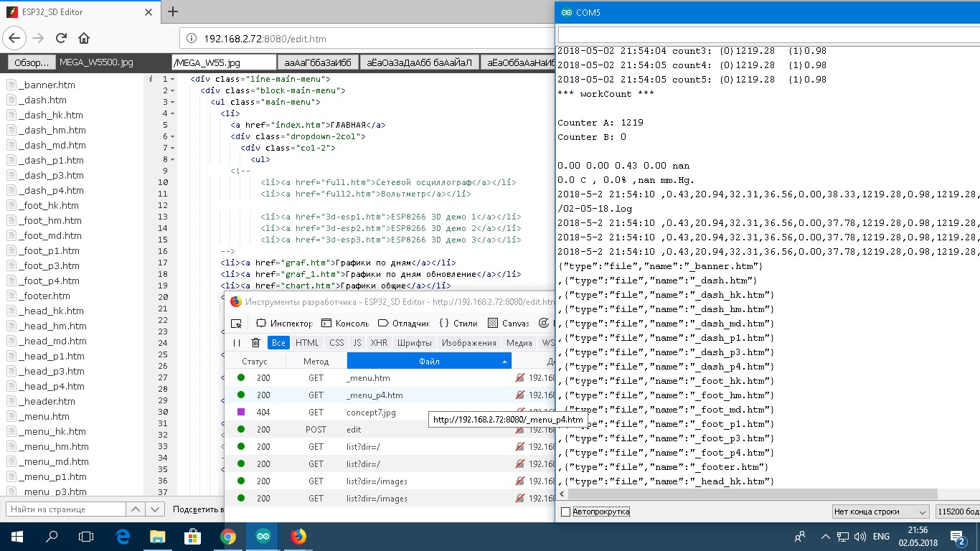980x551 pixels.
Task: Click the back navigation arrow
Action: click(15, 38)
